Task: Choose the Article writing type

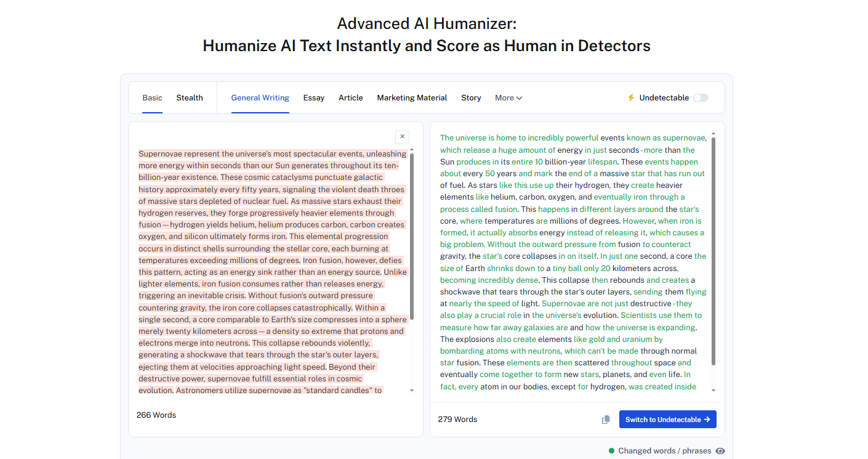Action: [x=351, y=98]
